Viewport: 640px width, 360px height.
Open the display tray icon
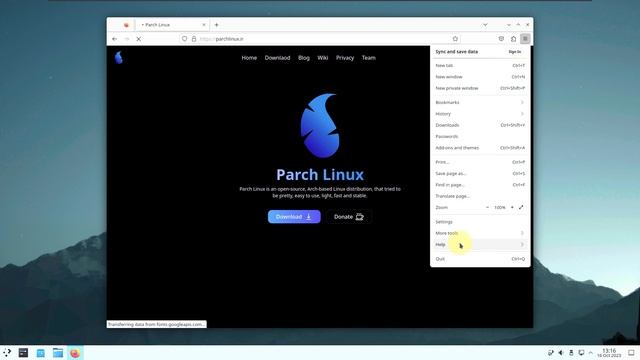point(581,353)
